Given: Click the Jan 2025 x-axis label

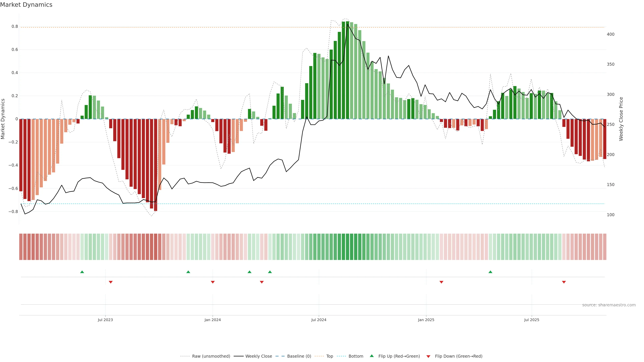Looking at the screenshot, I should tap(426, 320).
